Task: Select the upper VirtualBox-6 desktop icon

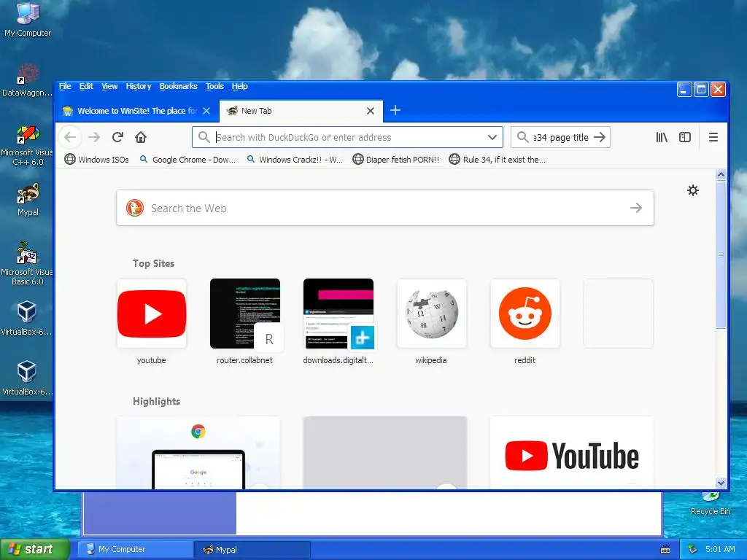Action: click(x=27, y=318)
